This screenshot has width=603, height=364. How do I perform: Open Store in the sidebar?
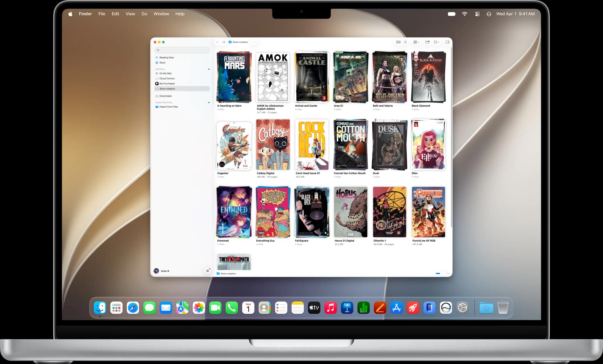tap(182, 62)
